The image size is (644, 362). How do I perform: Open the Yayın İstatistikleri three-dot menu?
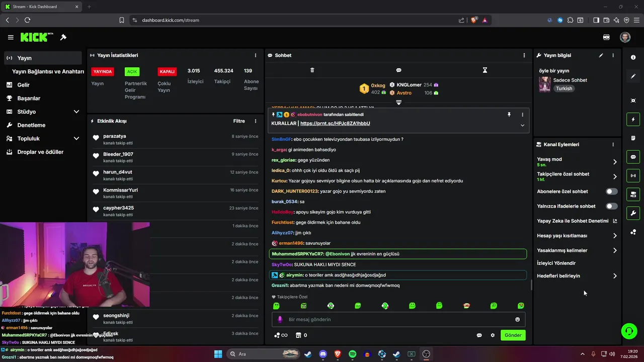click(x=256, y=55)
